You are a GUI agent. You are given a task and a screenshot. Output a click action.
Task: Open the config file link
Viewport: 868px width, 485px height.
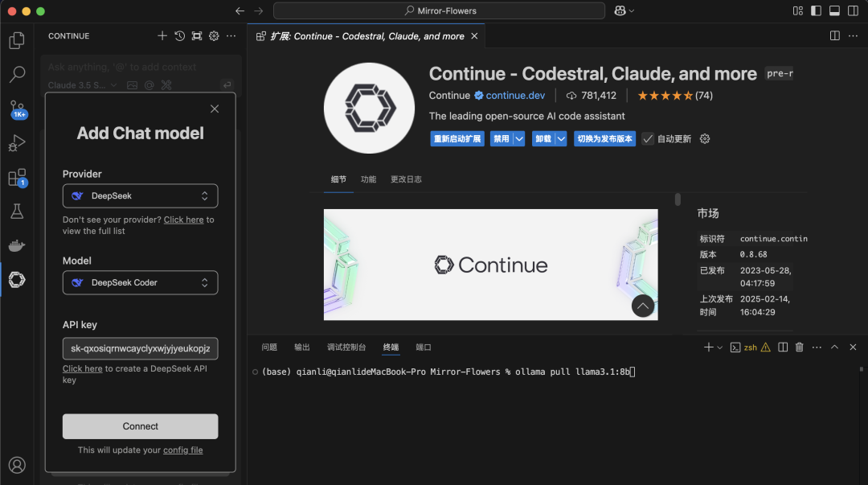[182, 450]
